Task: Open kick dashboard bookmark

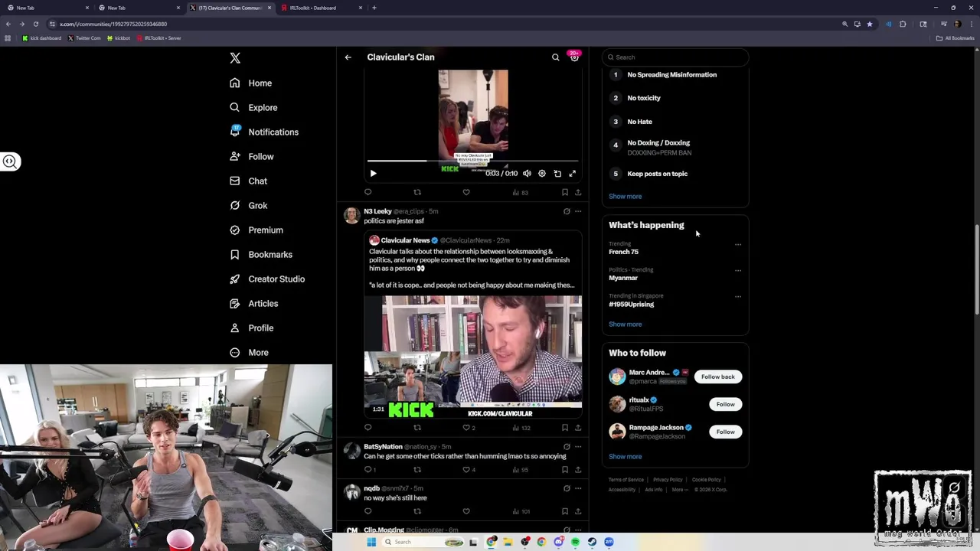Action: point(41,38)
